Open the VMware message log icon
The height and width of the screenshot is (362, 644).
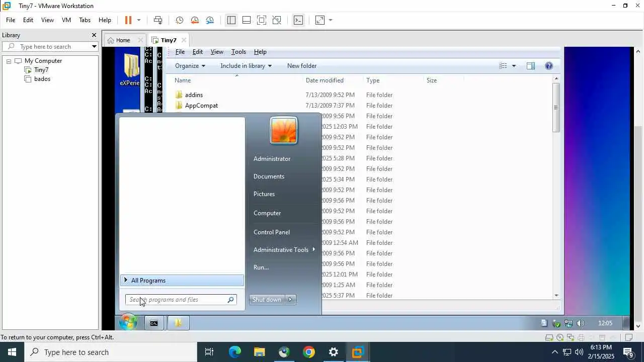pos(628,337)
